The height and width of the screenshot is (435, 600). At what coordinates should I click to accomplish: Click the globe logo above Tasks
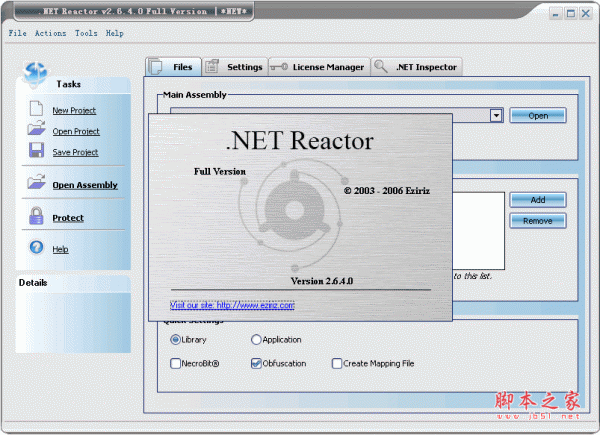click(35, 73)
